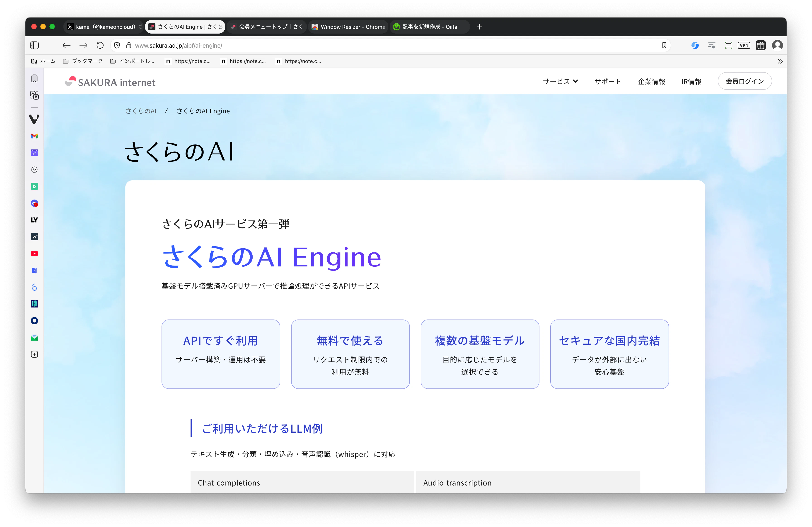Click the 'Audio transcription' table header
The image size is (812, 527).
tap(528, 482)
